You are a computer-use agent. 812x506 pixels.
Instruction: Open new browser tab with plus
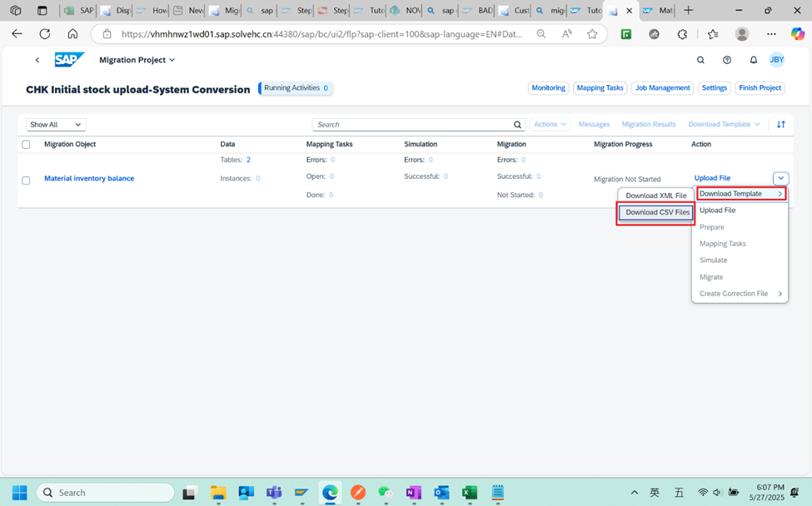[688, 10]
